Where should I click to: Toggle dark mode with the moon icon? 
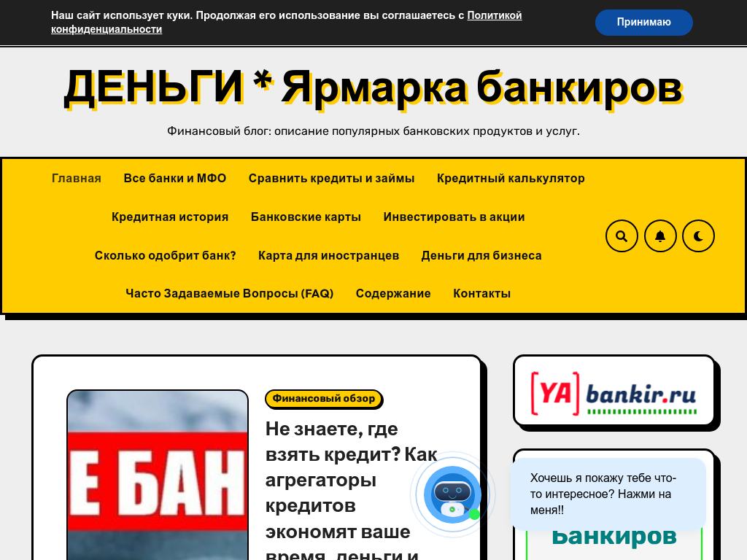(698, 236)
